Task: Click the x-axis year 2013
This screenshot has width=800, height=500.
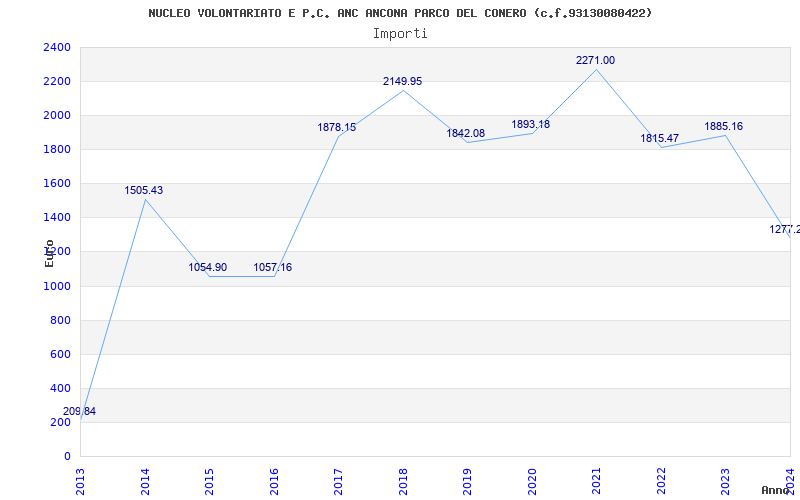Action: coord(81,481)
